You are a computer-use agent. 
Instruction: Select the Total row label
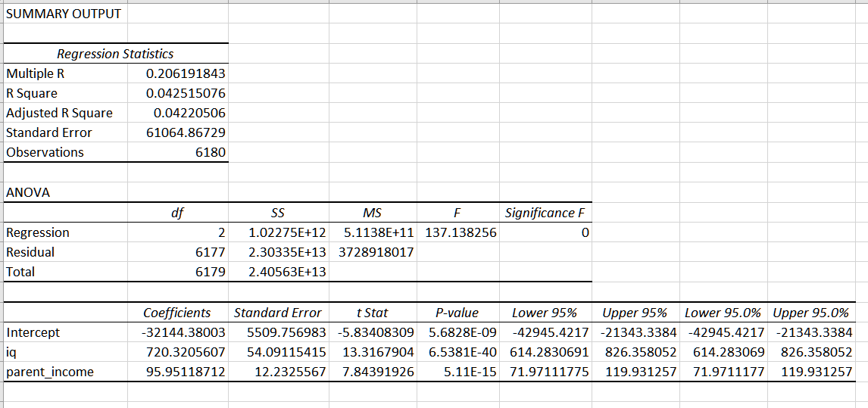point(66,272)
